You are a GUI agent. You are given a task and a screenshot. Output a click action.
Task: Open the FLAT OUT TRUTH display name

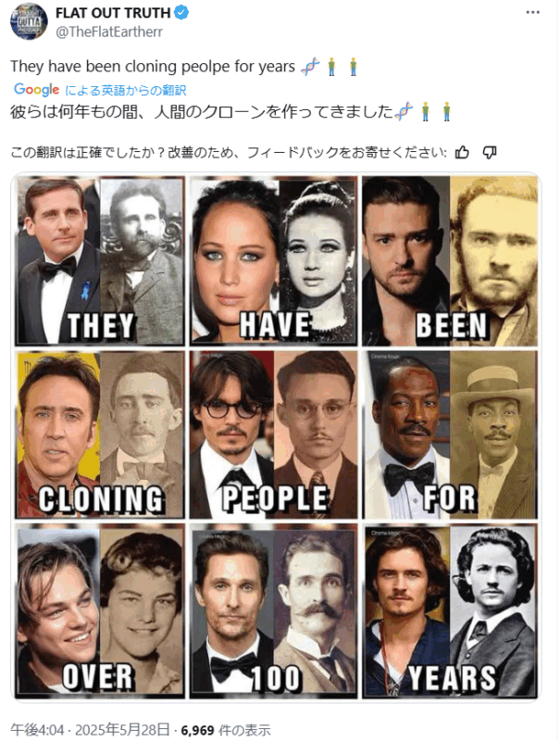[113, 13]
